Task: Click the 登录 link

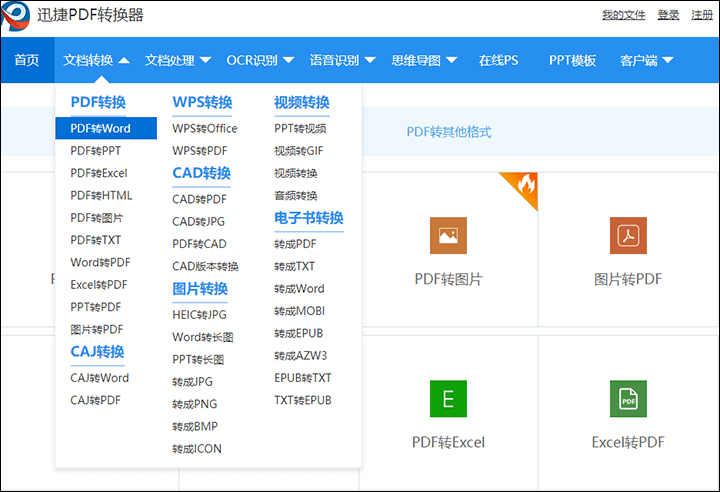Action: 668,15
